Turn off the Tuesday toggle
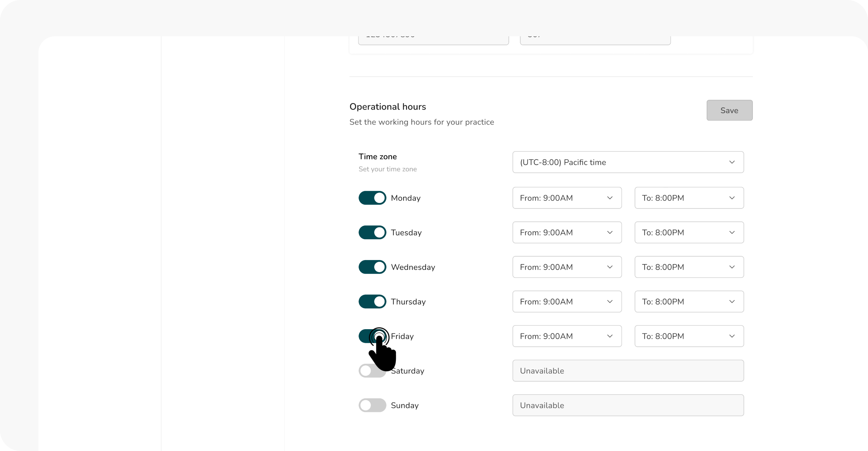The width and height of the screenshot is (868, 451). [x=372, y=232]
